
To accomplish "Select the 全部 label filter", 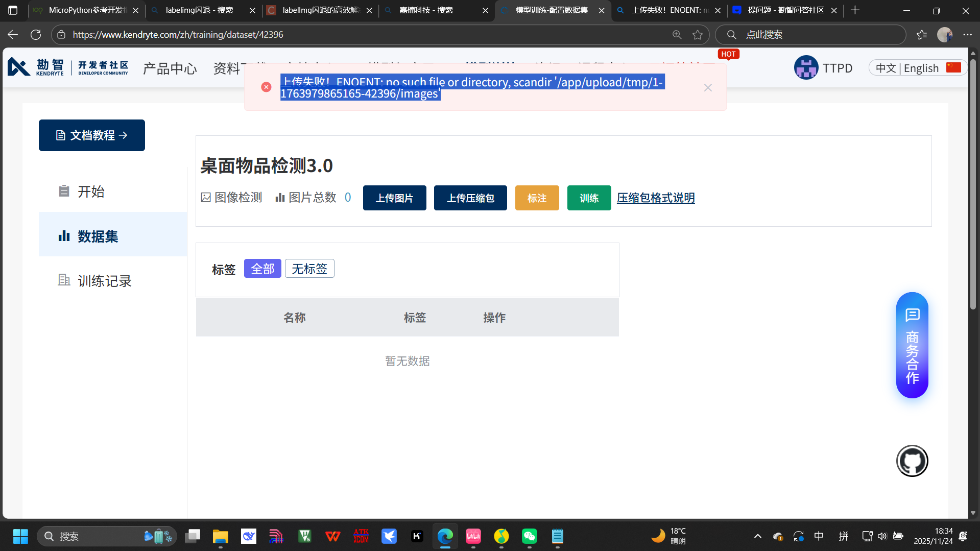I will 262,269.
